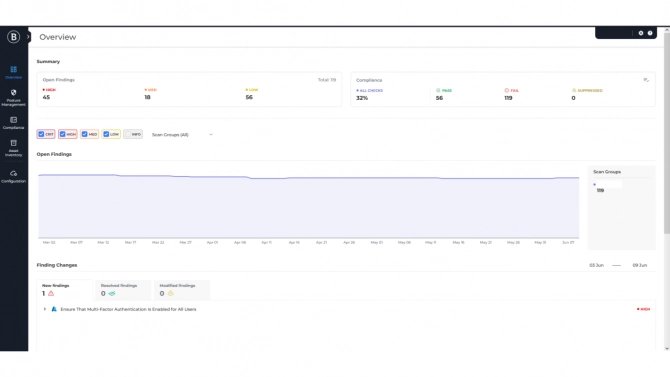Viewport: 670px width, 377px height.
Task: Toggle the MED severity checkbox
Action: [x=85, y=134]
